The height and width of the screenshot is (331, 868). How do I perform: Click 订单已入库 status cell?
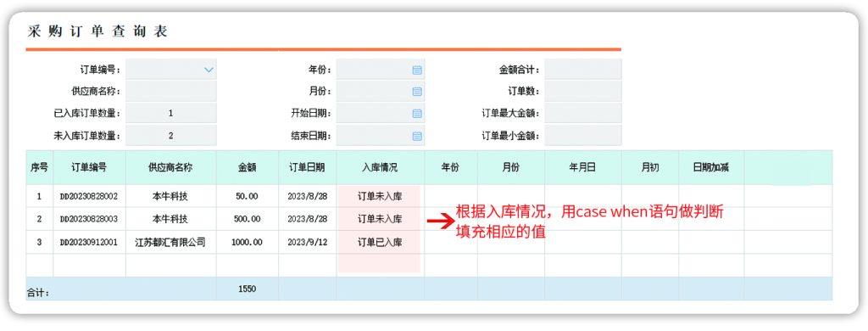[x=381, y=242]
